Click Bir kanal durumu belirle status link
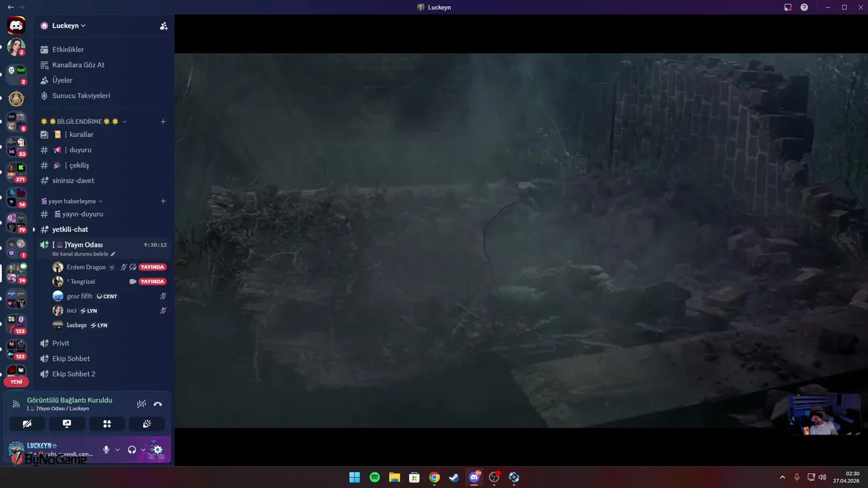 click(83, 254)
